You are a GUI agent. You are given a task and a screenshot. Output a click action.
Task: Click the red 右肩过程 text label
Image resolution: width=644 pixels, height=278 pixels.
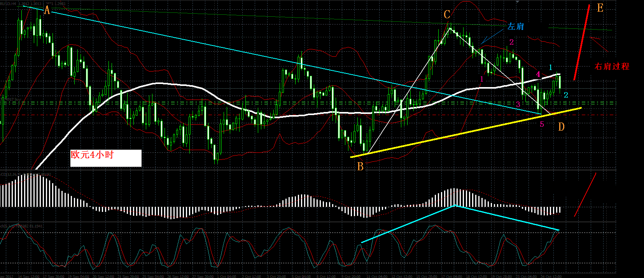[612, 66]
